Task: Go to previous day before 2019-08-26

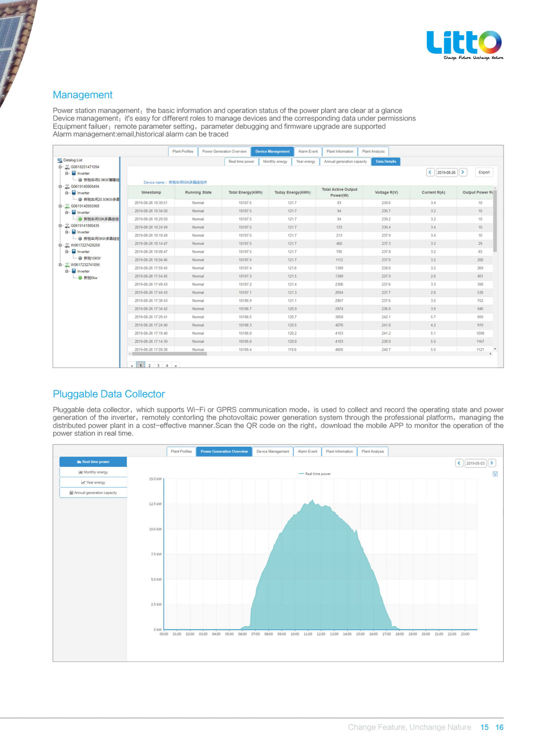Action: [430, 172]
